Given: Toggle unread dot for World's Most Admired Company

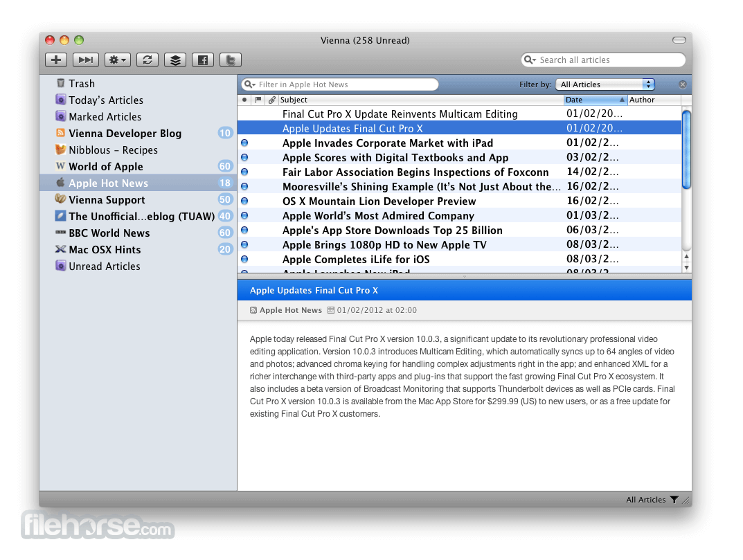Looking at the screenshot, I should pos(244,215).
